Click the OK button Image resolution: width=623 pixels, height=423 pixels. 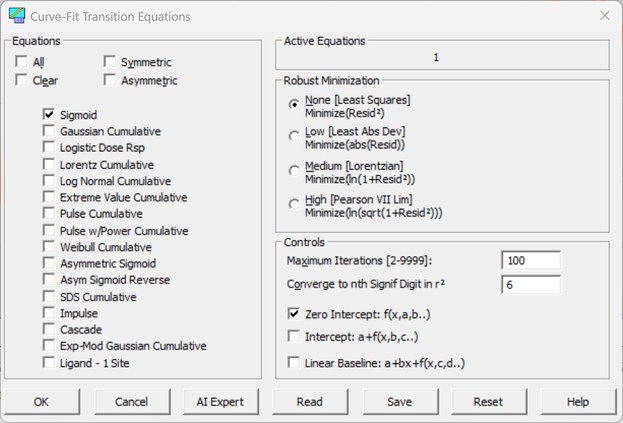[42, 402]
